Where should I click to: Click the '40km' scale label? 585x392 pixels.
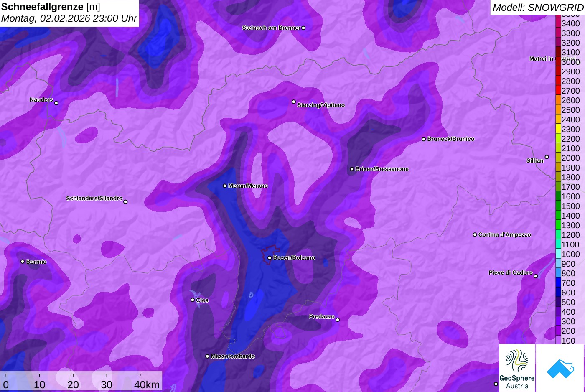click(x=147, y=384)
